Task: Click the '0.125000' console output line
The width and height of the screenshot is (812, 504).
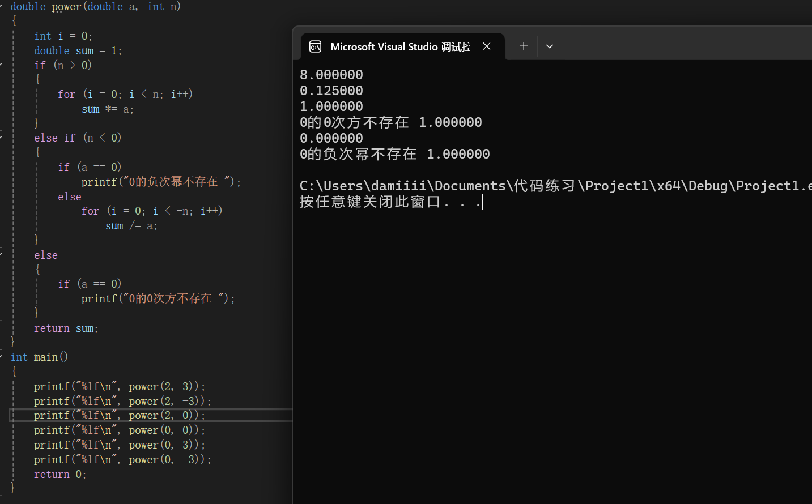Action: tap(331, 91)
